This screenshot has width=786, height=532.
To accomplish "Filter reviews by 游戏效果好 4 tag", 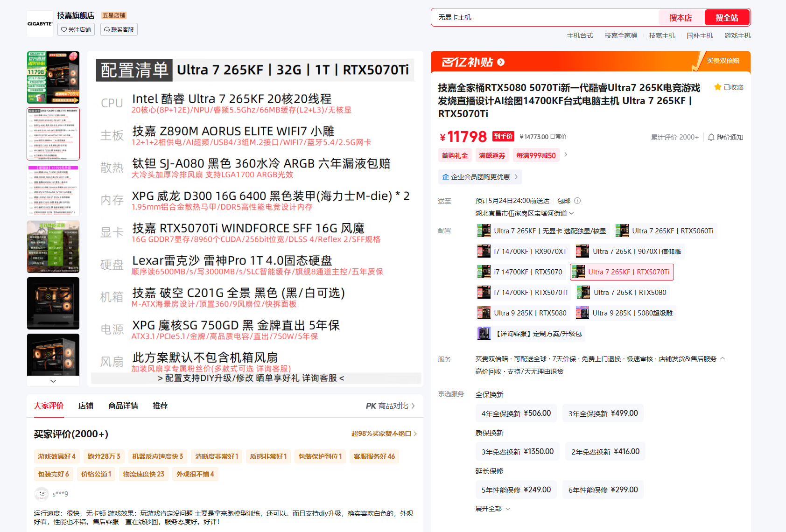I will click(x=56, y=456).
